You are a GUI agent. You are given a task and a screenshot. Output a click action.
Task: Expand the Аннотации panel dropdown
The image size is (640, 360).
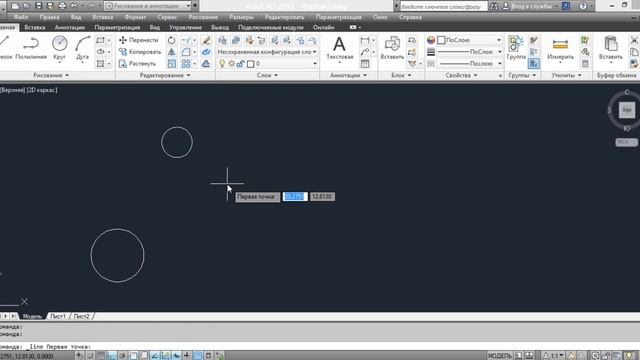[x=348, y=76]
